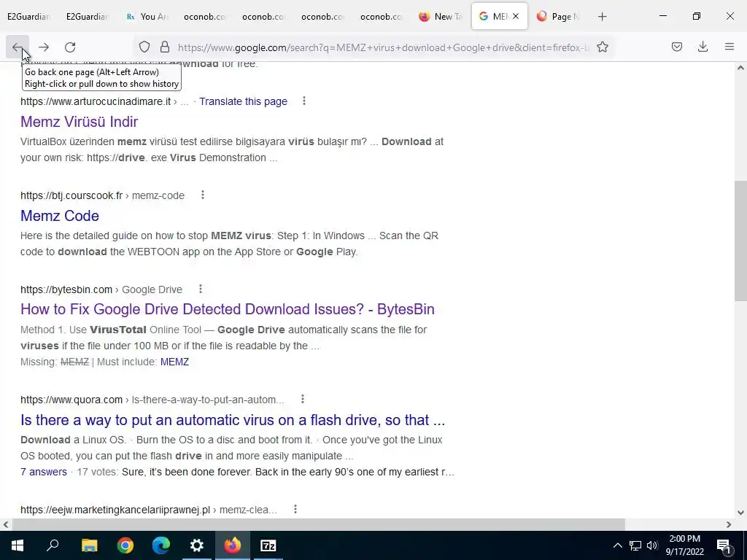Open options for the quora.com result
747x560 pixels.
303,400
